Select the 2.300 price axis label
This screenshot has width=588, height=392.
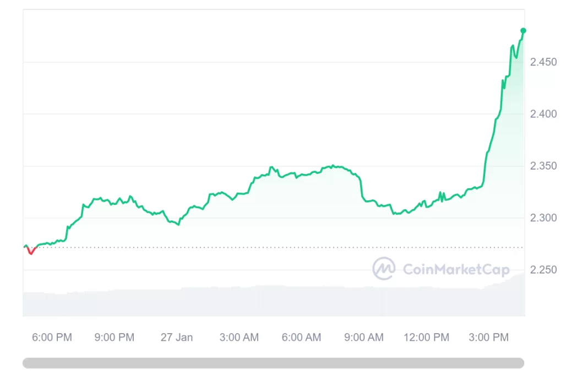(543, 218)
